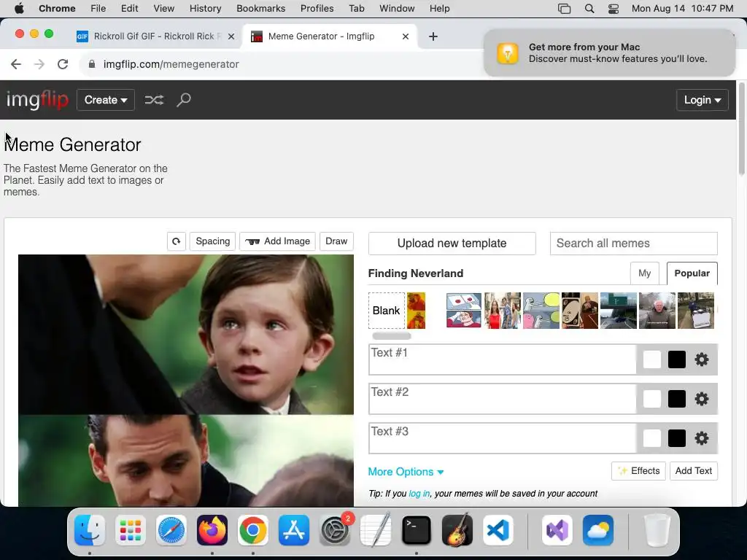The width and height of the screenshot is (747, 560).
Task: Click the imgflip logo
Action: pos(37,100)
